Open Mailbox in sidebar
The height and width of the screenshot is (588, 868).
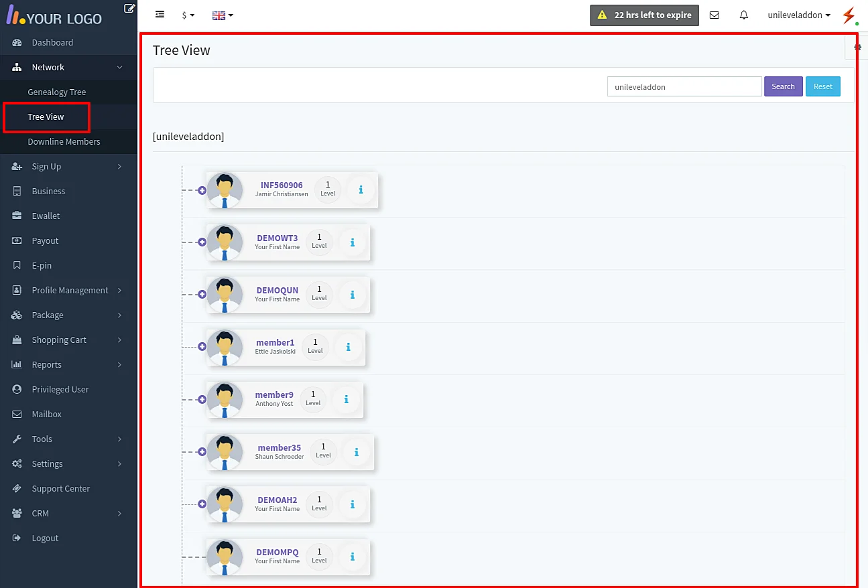click(68, 414)
